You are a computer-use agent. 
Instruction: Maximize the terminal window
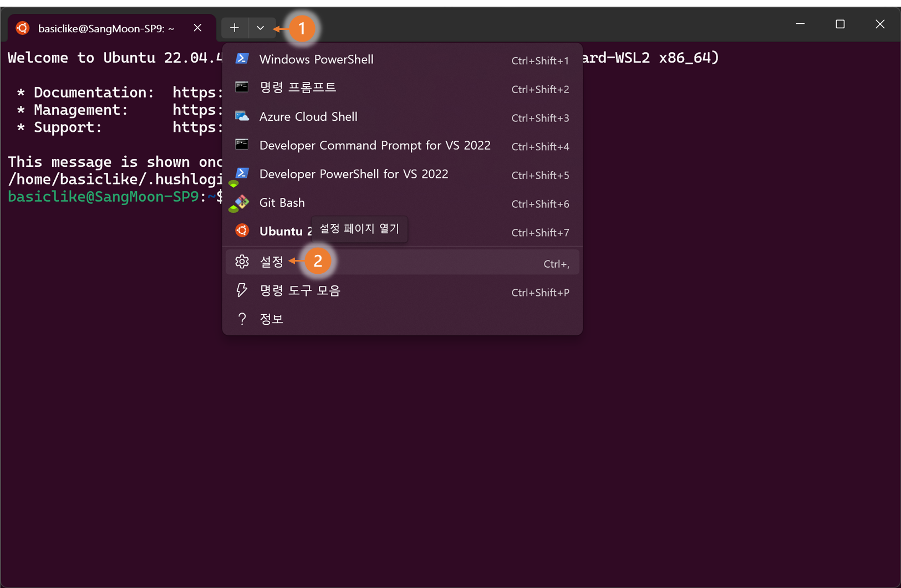[x=840, y=24]
